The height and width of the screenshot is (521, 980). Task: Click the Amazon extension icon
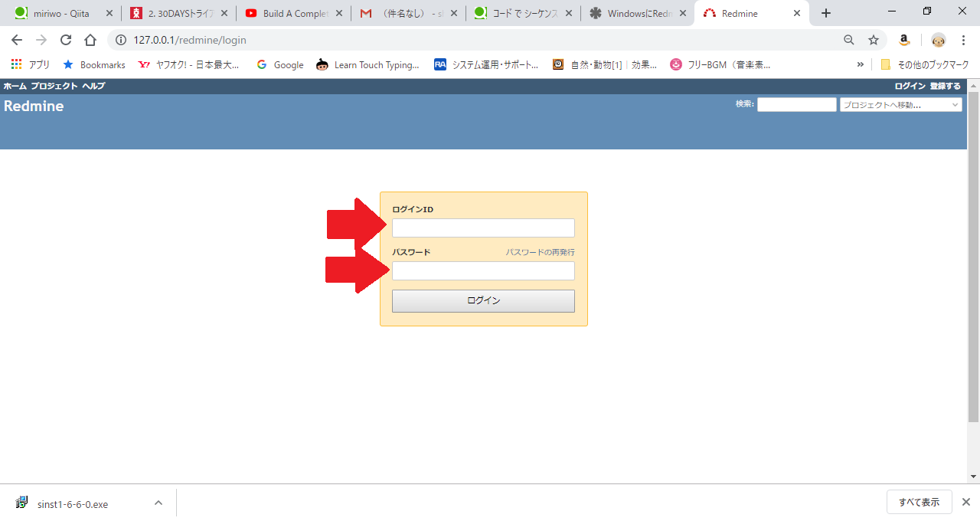(903, 40)
